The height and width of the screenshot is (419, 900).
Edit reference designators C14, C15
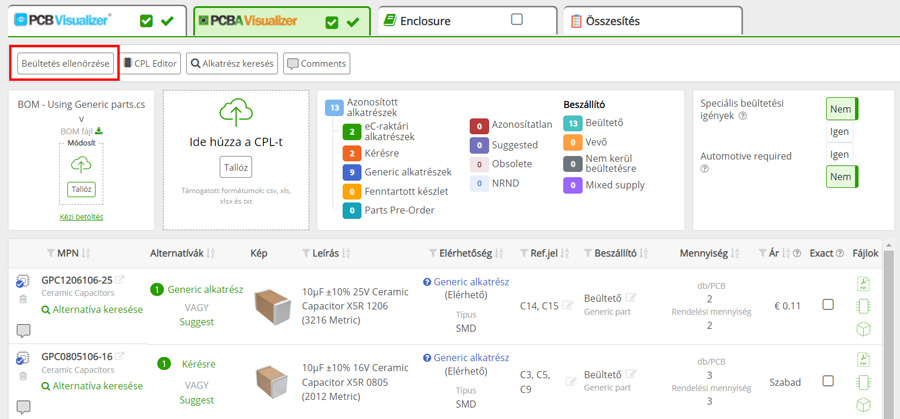click(568, 305)
